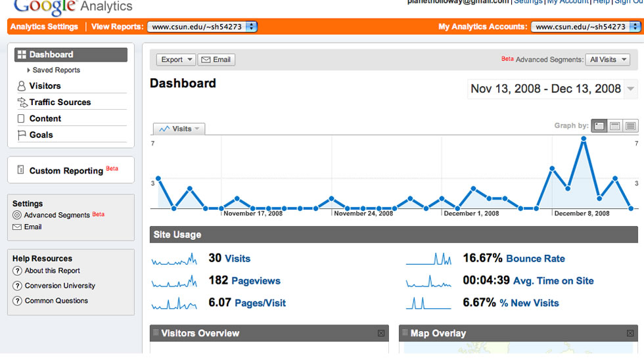Image resolution: width=644 pixels, height=360 pixels.
Task: Open Conversion University link
Action: pos(60,286)
